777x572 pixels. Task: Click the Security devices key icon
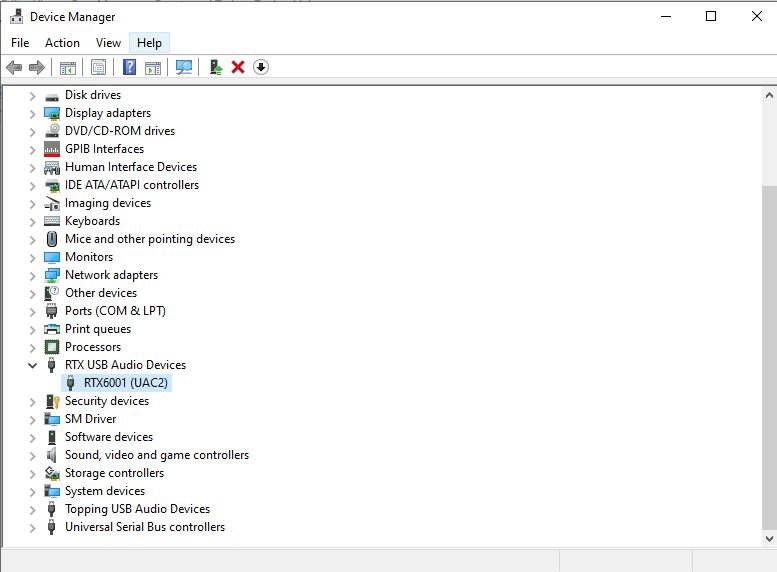(x=52, y=401)
